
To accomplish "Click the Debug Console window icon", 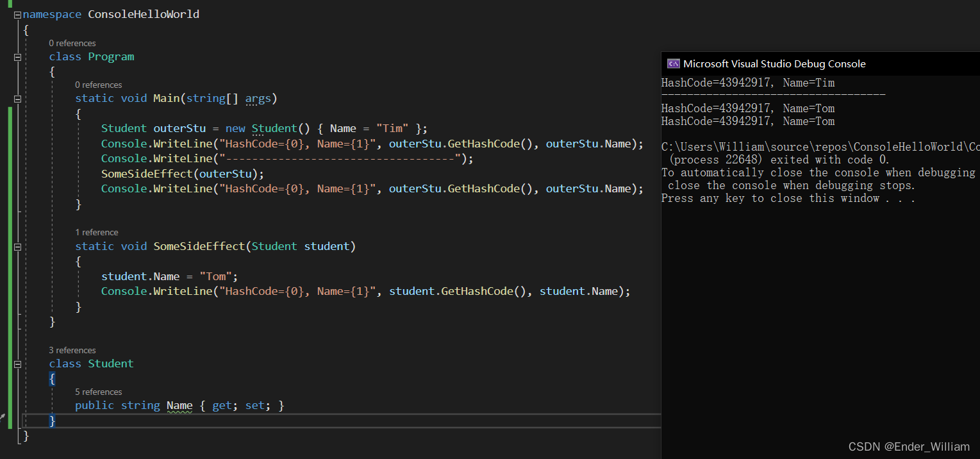I will pyautogui.click(x=673, y=63).
